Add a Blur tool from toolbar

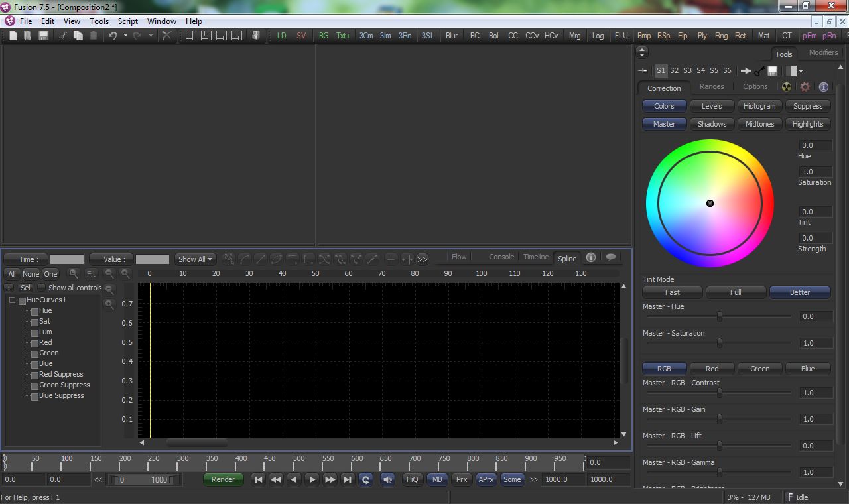(452, 36)
